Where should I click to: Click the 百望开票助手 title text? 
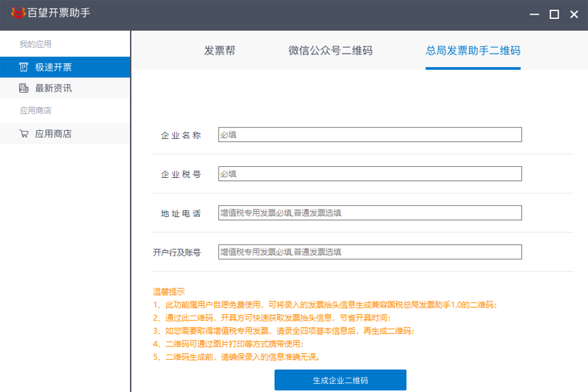click(59, 13)
